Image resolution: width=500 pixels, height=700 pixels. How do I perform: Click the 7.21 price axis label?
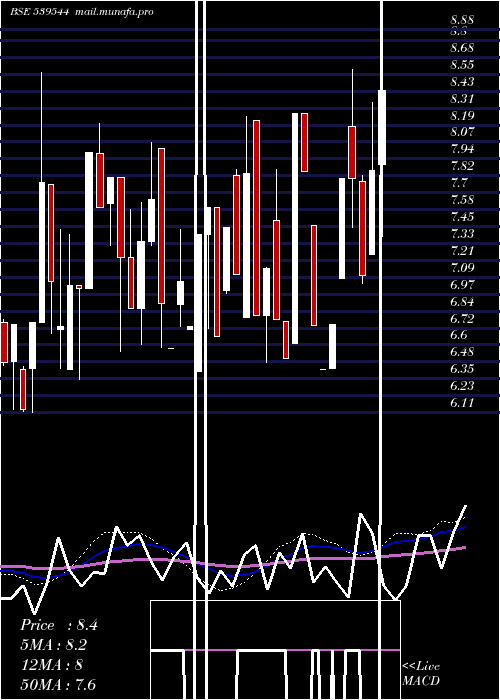tap(462, 250)
